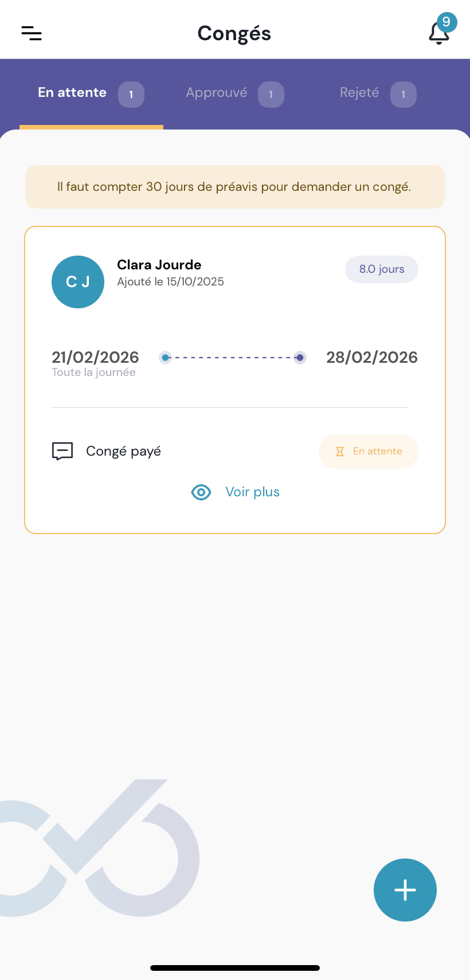Tap the Clara Jourde name
The width and height of the screenshot is (470, 980).
pyautogui.click(x=159, y=265)
